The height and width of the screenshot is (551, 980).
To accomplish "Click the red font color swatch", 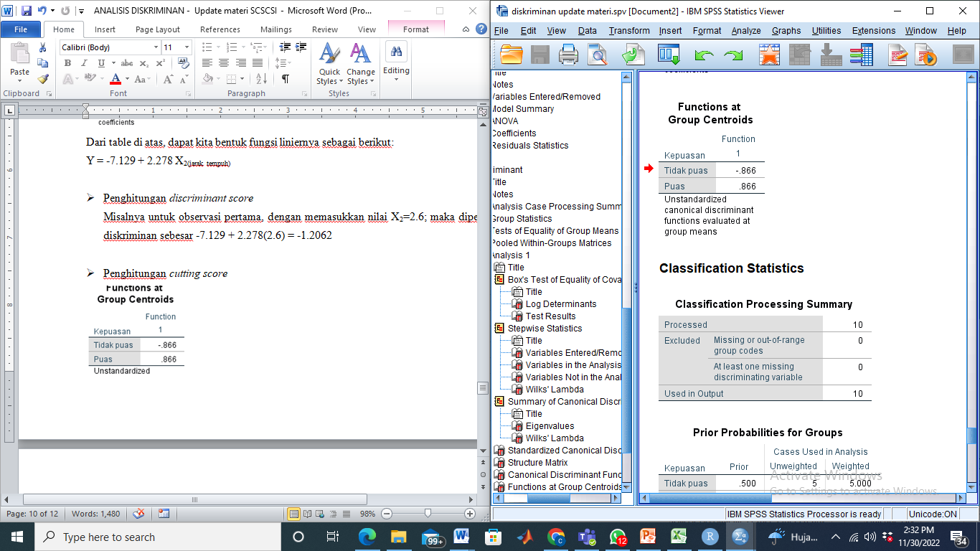I will (x=116, y=79).
